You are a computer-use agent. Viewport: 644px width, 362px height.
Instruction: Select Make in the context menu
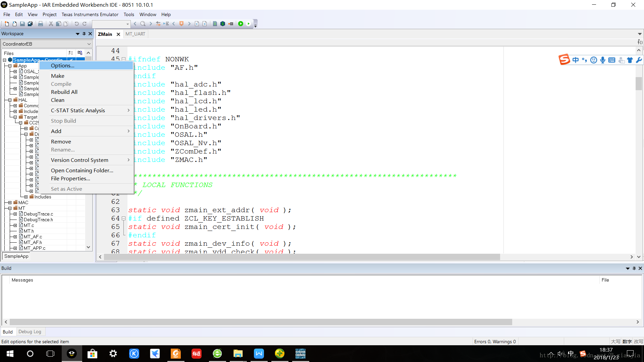[x=86, y=76]
